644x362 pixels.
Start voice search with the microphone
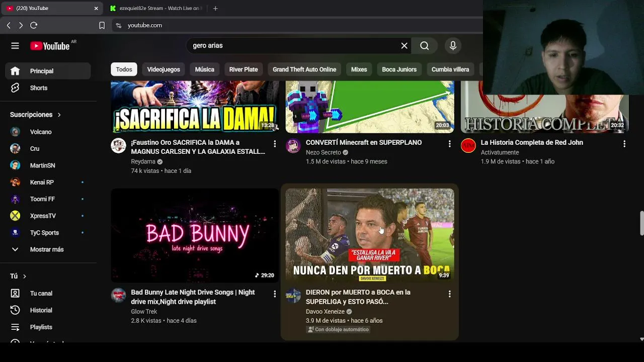453,46
